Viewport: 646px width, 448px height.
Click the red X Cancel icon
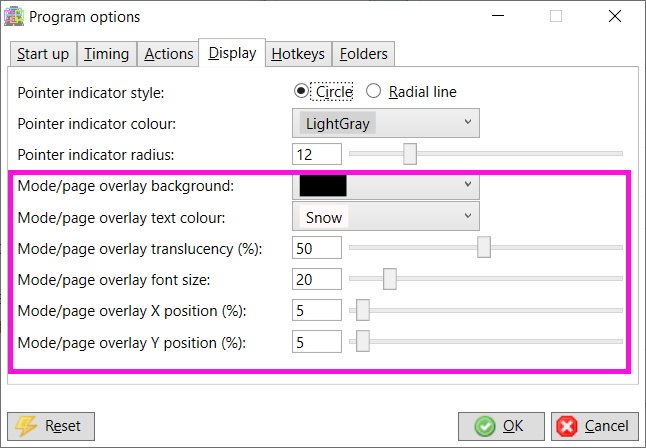(566, 426)
